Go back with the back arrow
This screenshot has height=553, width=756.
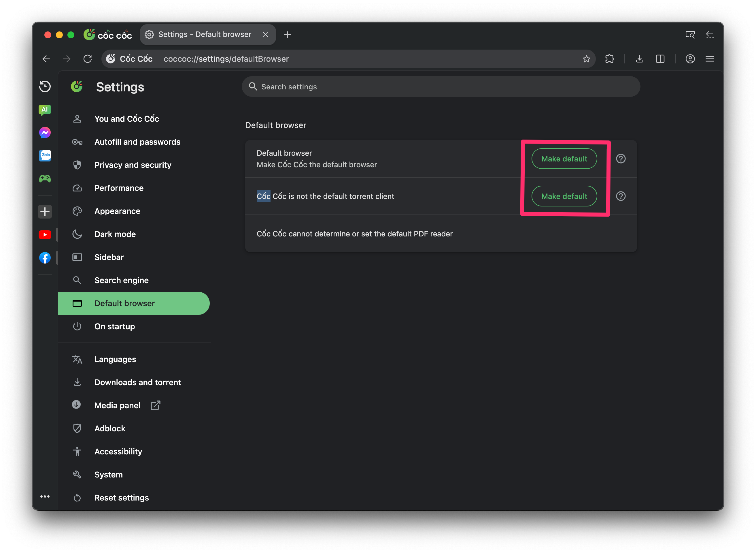pos(46,59)
